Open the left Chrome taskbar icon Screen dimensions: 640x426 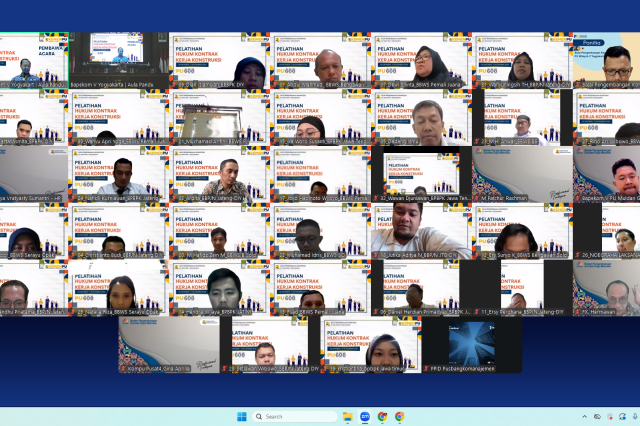click(x=382, y=416)
